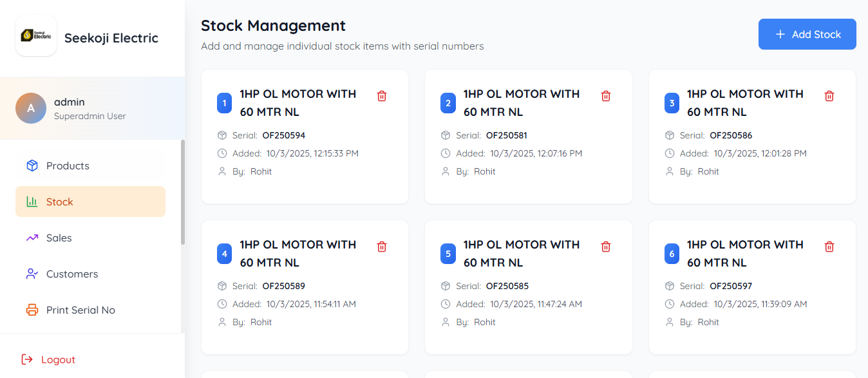Click the Products box icon in sidebar

coord(32,165)
